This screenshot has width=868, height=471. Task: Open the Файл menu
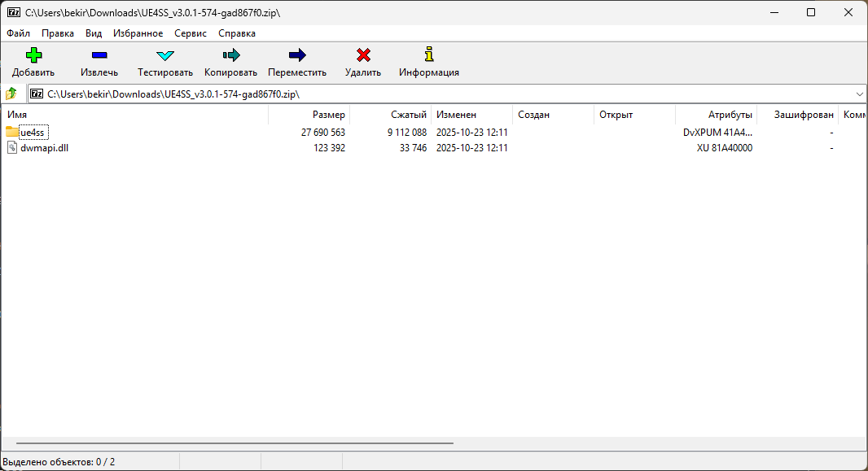pyautogui.click(x=19, y=33)
